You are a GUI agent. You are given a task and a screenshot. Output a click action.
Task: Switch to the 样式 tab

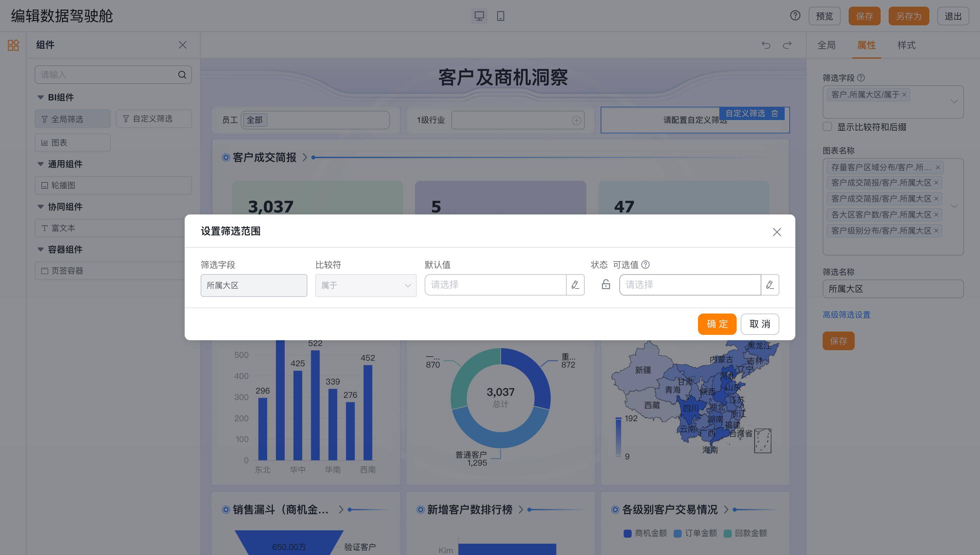[x=906, y=45]
